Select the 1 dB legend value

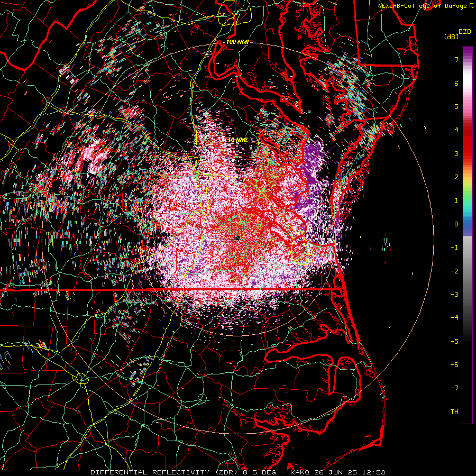pos(456,200)
